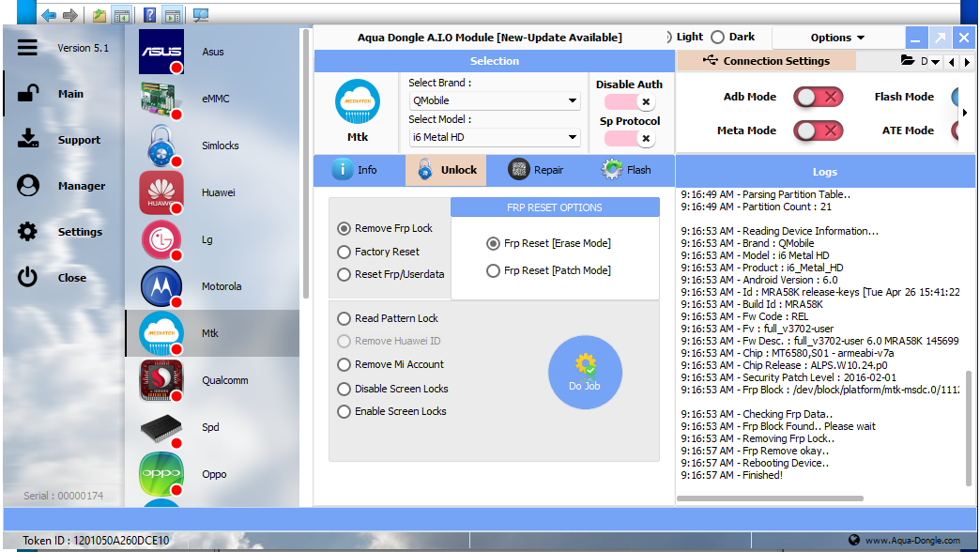This screenshot has height=552, width=980.
Task: Click the Connection Settings USB icon
Action: point(710,60)
